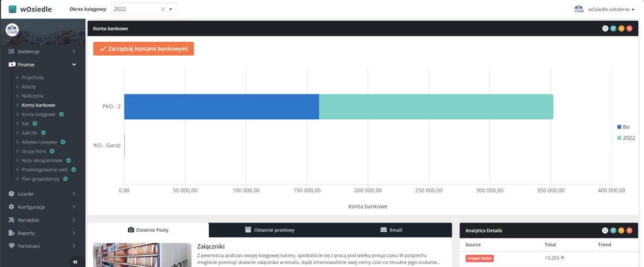Click the plus icon beside Plan gospodarczy
Screen dimensions: 644x267
point(66,179)
